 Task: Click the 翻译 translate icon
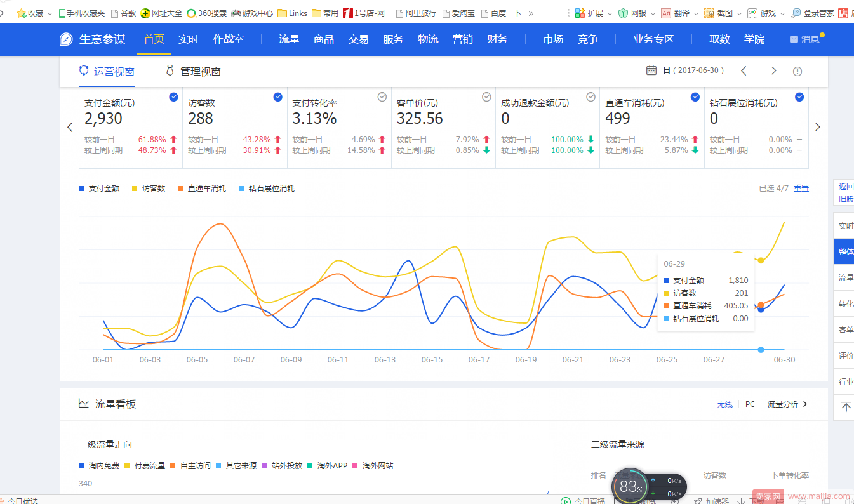tap(666, 13)
